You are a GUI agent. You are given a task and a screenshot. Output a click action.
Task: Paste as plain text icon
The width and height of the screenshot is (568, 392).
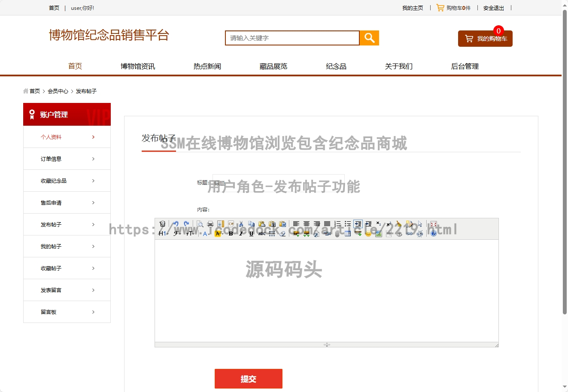(x=272, y=224)
